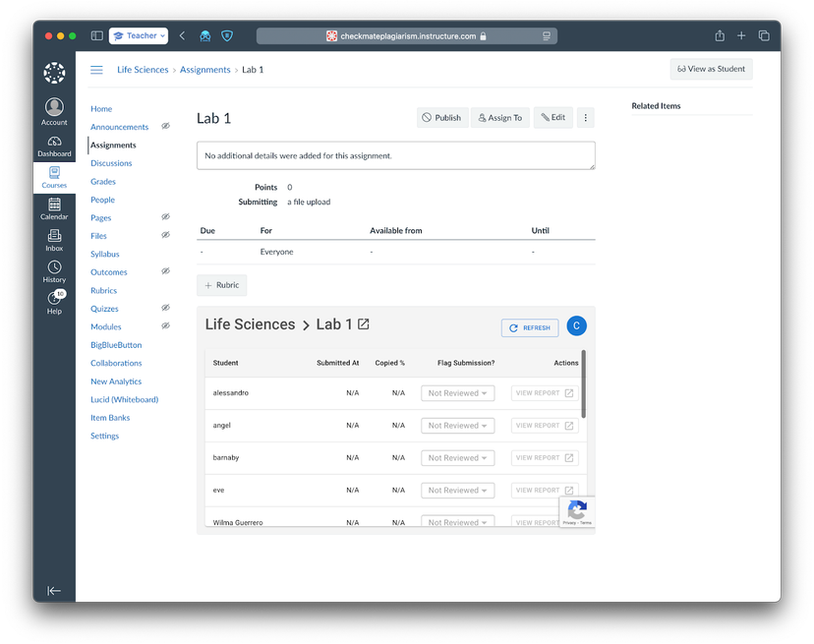Click the Publish button
Screen dimensions: 814x644
[x=442, y=117]
